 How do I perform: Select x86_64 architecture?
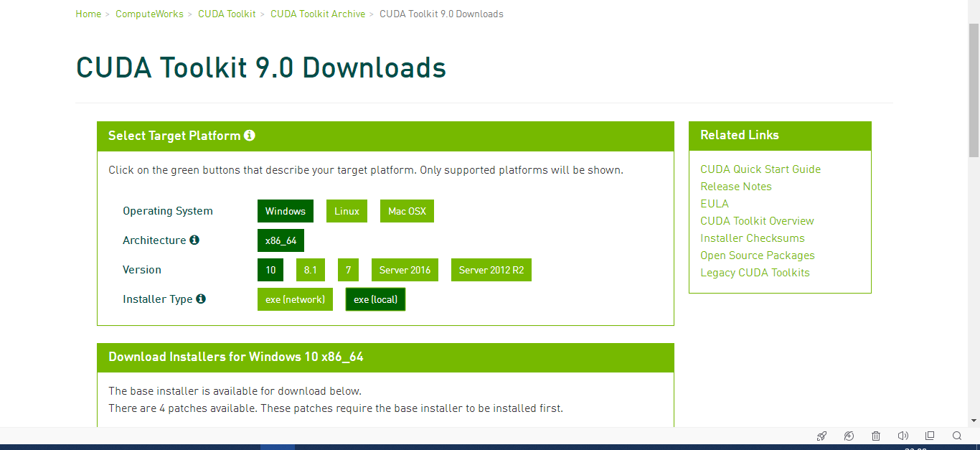pos(281,240)
